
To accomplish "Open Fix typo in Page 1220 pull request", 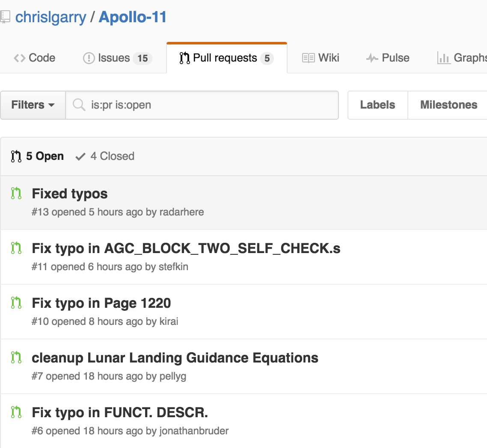I will [101, 303].
